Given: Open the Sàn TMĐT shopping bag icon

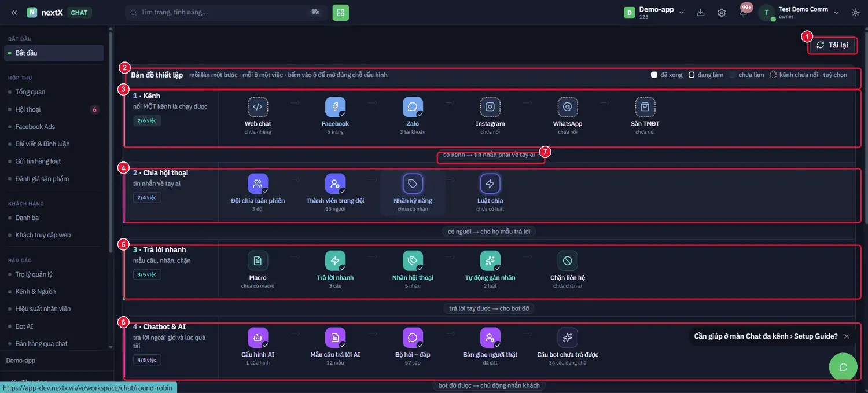Looking at the screenshot, I should click(645, 107).
